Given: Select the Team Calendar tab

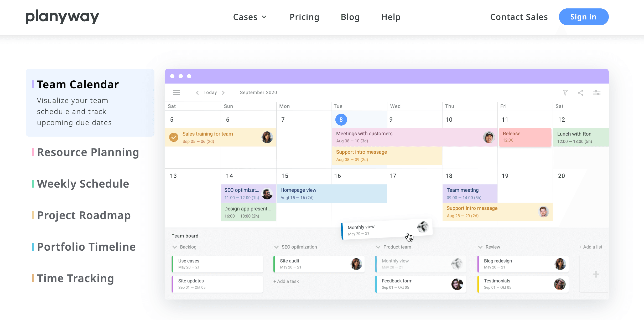Looking at the screenshot, I should point(90,103).
